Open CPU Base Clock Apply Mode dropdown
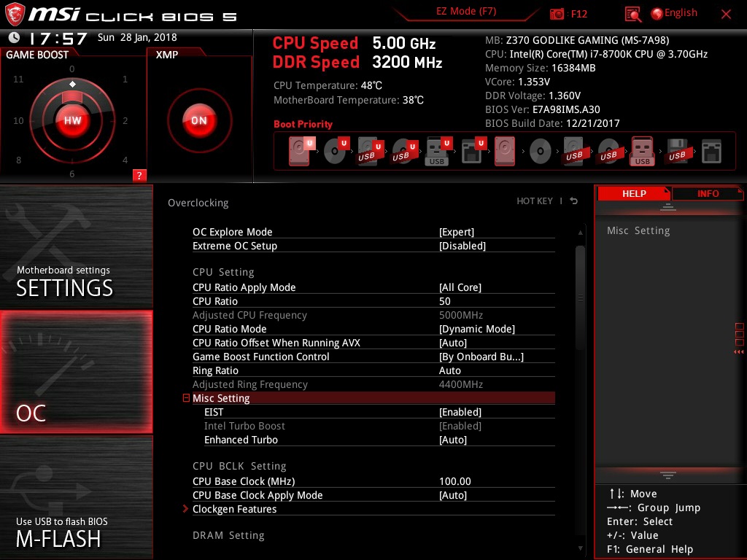This screenshot has width=747, height=560. 452,495
